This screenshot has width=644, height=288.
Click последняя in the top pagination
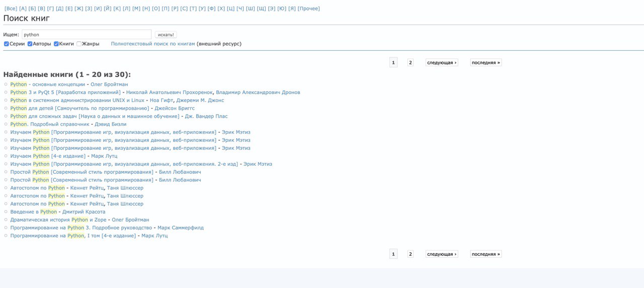pyautogui.click(x=486, y=63)
